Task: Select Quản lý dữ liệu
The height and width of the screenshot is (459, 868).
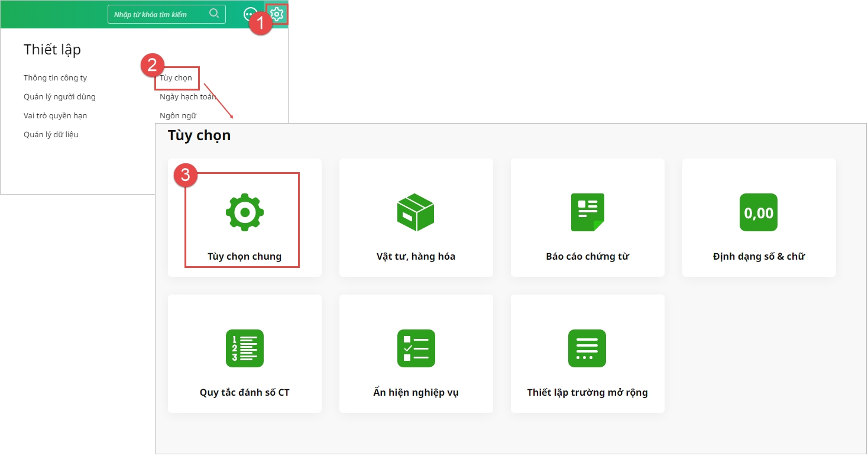Action: [x=51, y=135]
